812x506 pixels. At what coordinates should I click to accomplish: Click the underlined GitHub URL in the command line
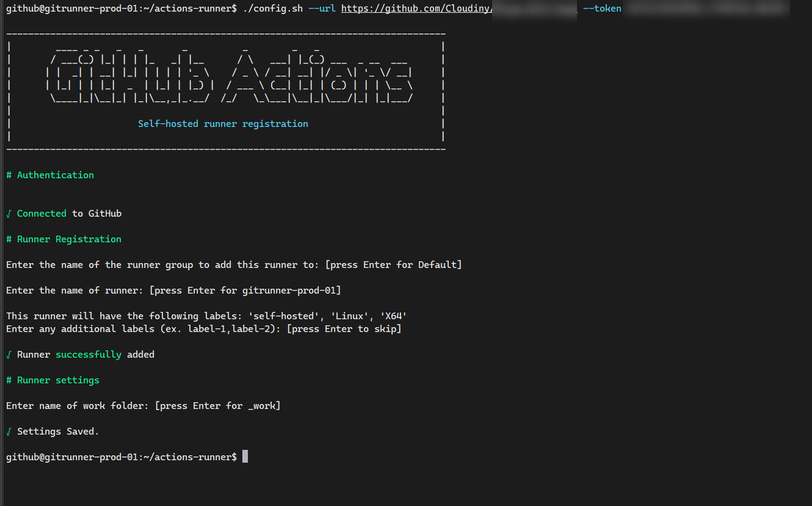(415, 8)
